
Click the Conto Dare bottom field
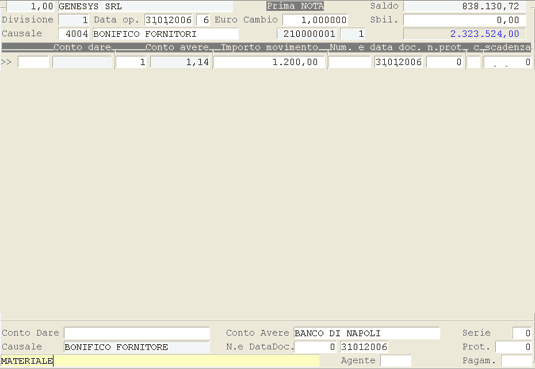click(x=137, y=333)
